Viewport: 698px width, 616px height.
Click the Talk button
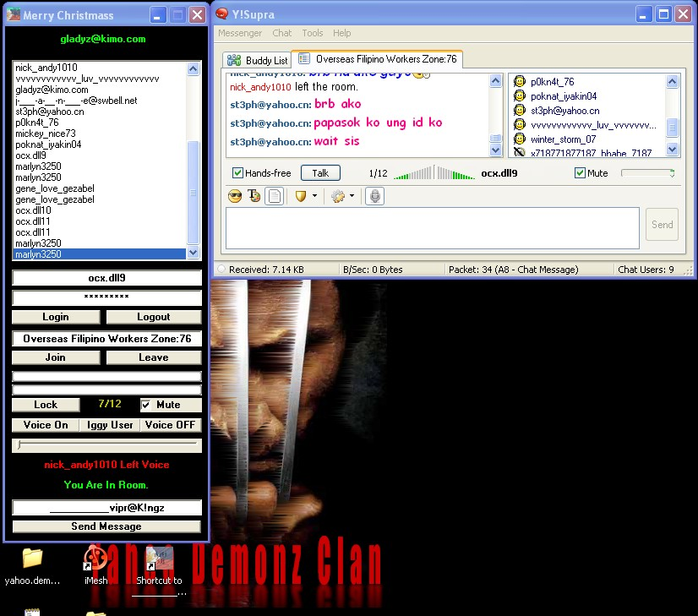tap(320, 173)
